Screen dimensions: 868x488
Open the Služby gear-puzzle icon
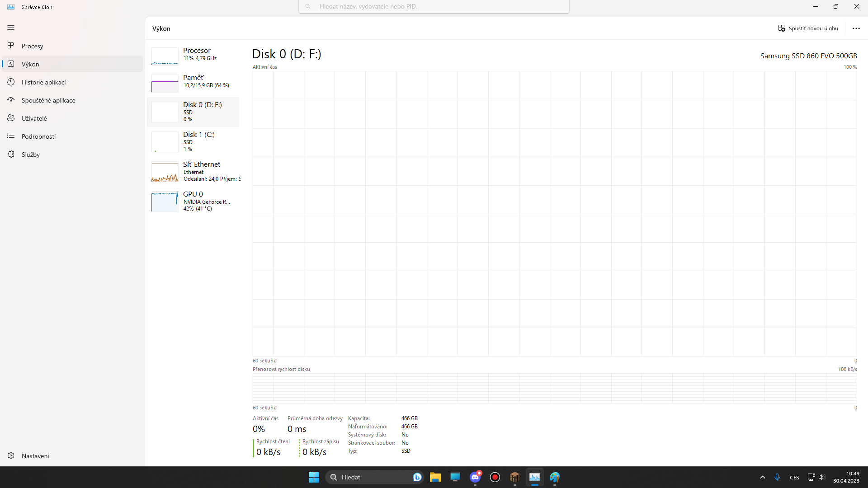pos(11,154)
